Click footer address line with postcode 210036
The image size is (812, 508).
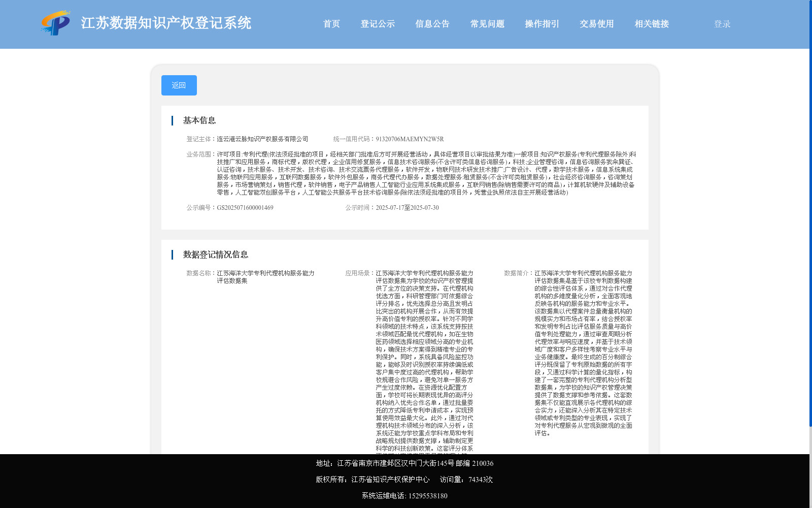click(404, 463)
